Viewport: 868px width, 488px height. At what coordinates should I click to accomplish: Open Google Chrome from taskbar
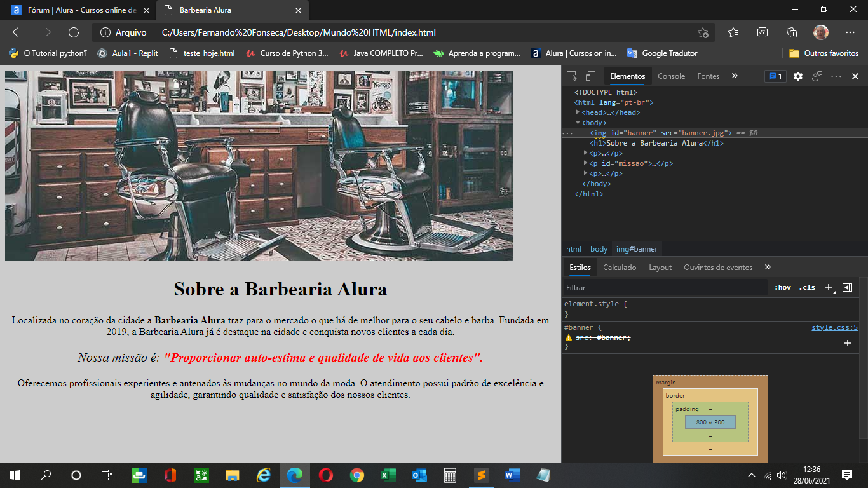pyautogui.click(x=357, y=475)
